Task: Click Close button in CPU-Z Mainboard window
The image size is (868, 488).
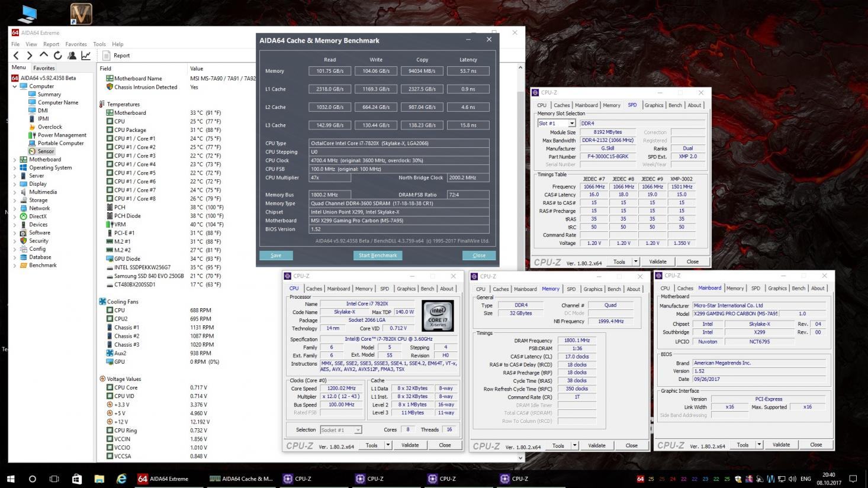Action: point(816,445)
